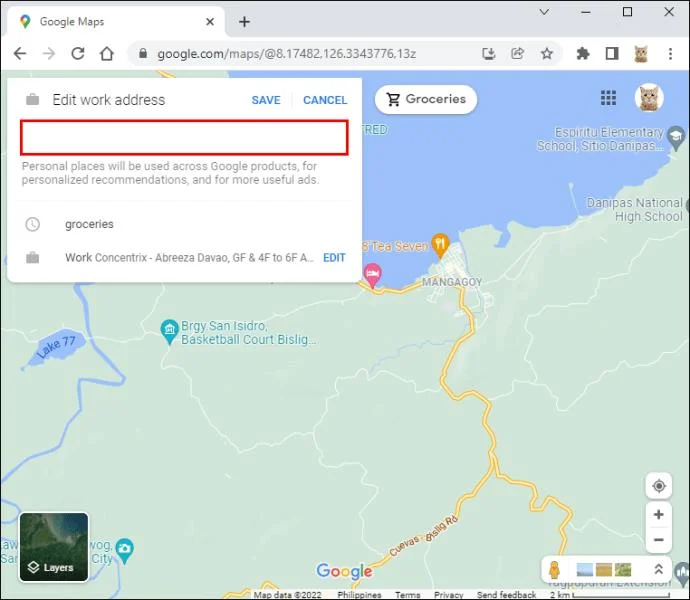Click SAVE for the work address
The height and width of the screenshot is (600, 690).
(266, 100)
